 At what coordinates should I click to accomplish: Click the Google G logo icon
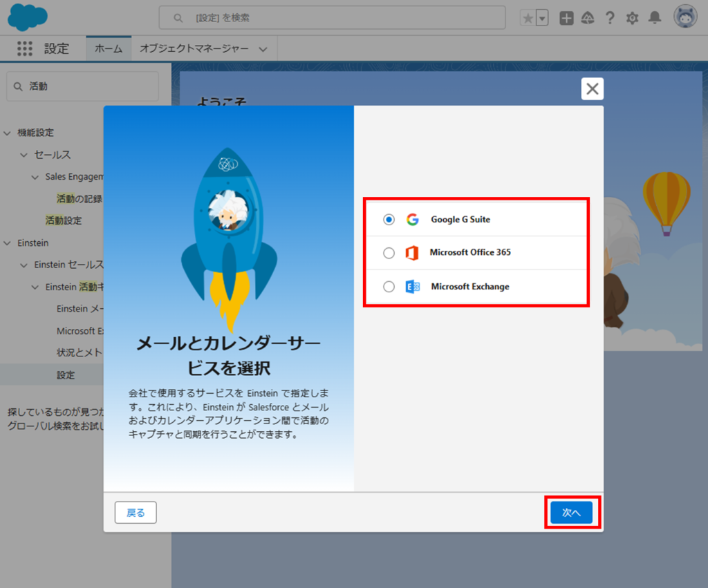(x=412, y=219)
